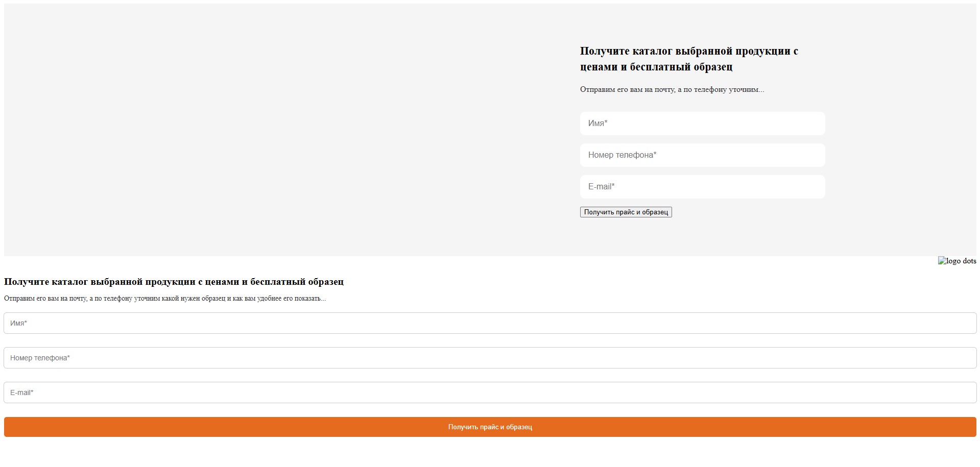The height and width of the screenshot is (467, 980).
Task: Click the short 'Отправим его вам на почту' banner subtitle
Action: click(672, 89)
